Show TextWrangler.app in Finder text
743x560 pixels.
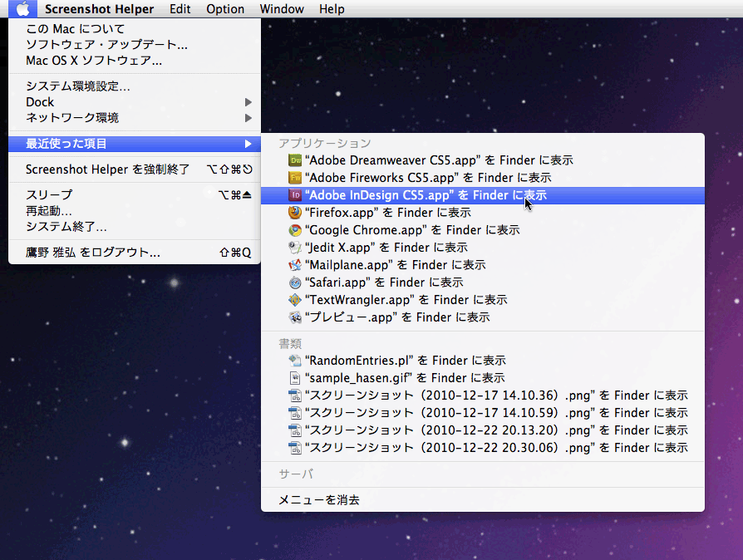406,300
